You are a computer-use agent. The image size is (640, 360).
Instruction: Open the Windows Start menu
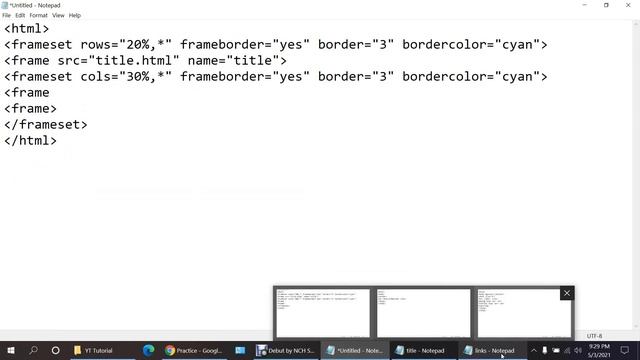(11, 350)
